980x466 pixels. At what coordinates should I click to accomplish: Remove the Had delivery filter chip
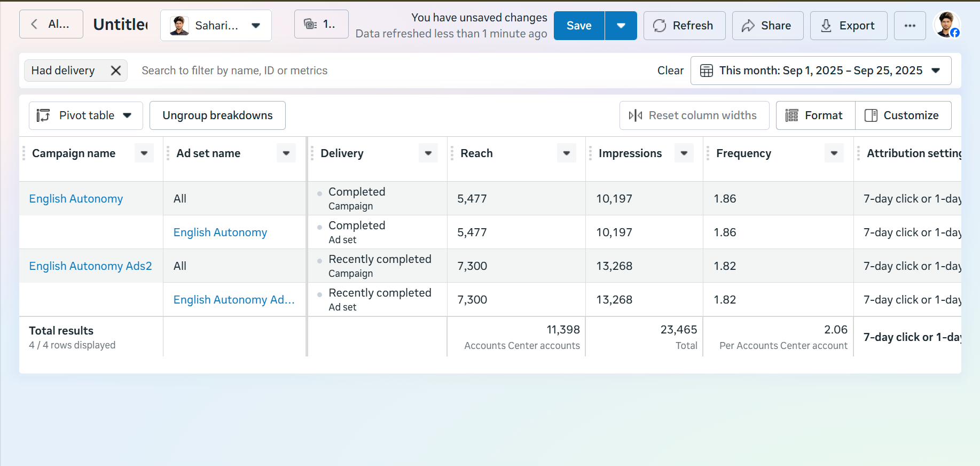(x=115, y=71)
